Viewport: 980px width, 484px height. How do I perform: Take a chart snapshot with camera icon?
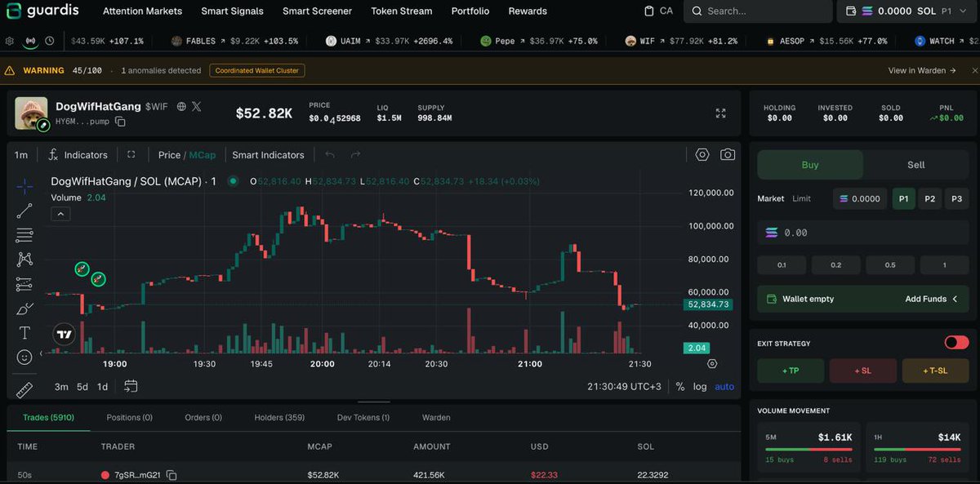coord(728,154)
